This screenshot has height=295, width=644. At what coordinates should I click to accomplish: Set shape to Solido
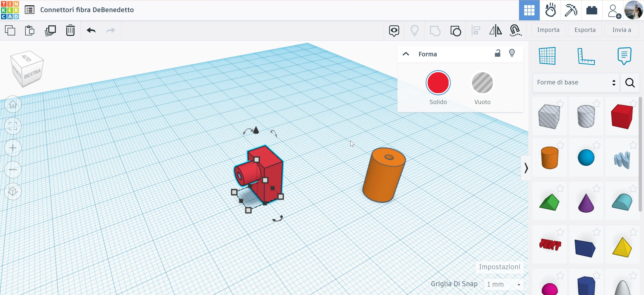click(438, 83)
